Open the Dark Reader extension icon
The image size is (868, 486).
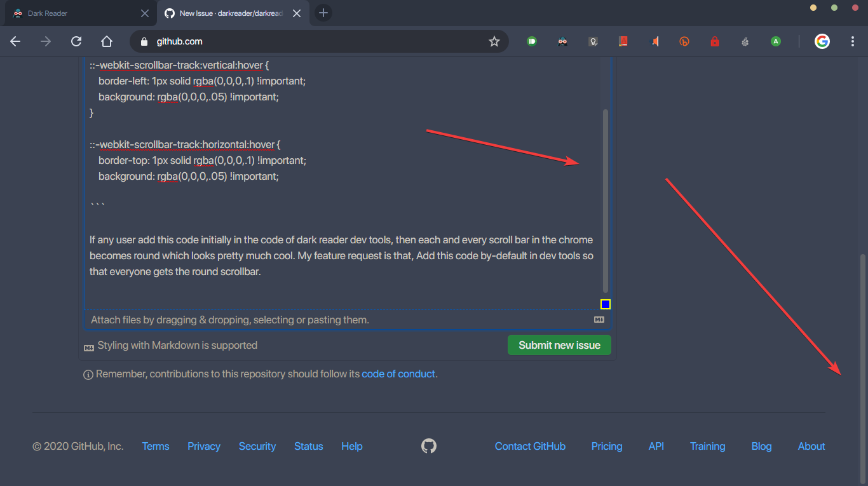562,41
